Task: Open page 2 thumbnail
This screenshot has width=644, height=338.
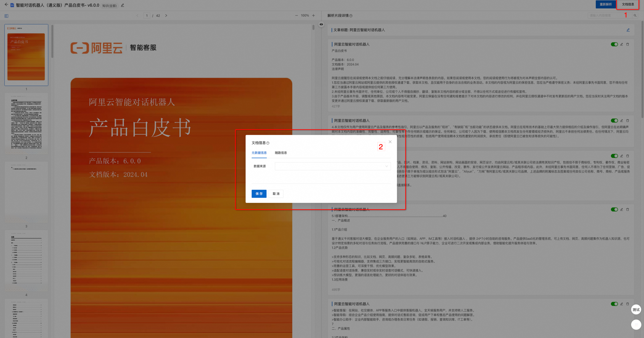Action: [x=26, y=124]
